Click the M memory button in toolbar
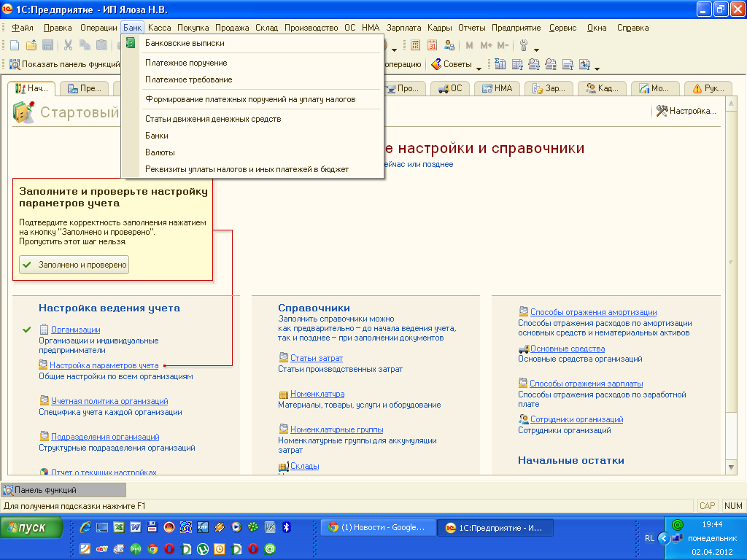 click(x=469, y=45)
